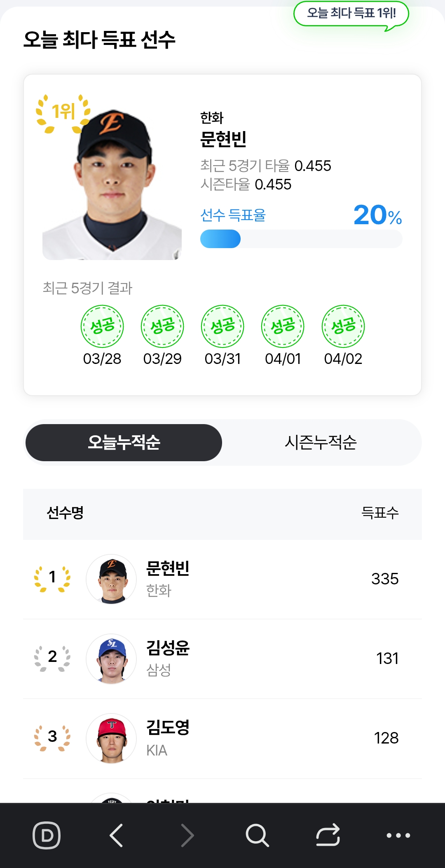
Task: Select the 오늘누적순 tab
Action: click(x=124, y=442)
